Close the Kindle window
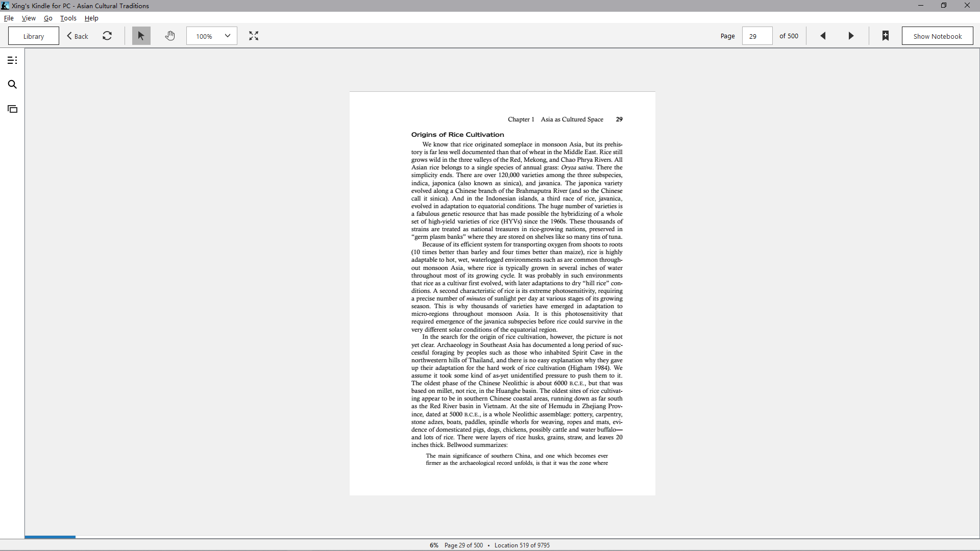 (x=967, y=6)
